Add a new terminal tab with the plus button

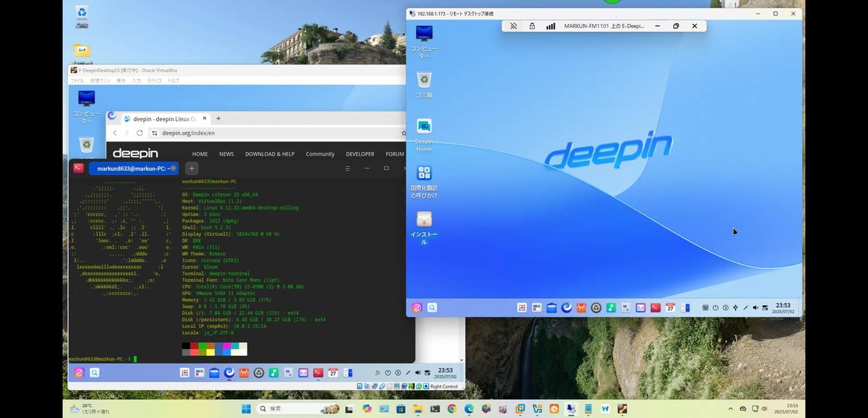coord(192,168)
